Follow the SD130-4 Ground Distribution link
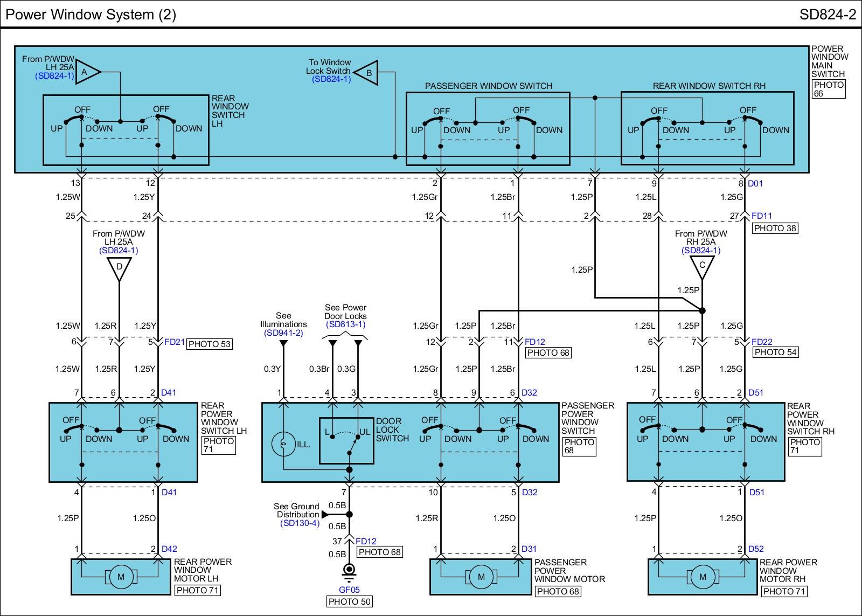The width and height of the screenshot is (862, 616). click(x=300, y=523)
